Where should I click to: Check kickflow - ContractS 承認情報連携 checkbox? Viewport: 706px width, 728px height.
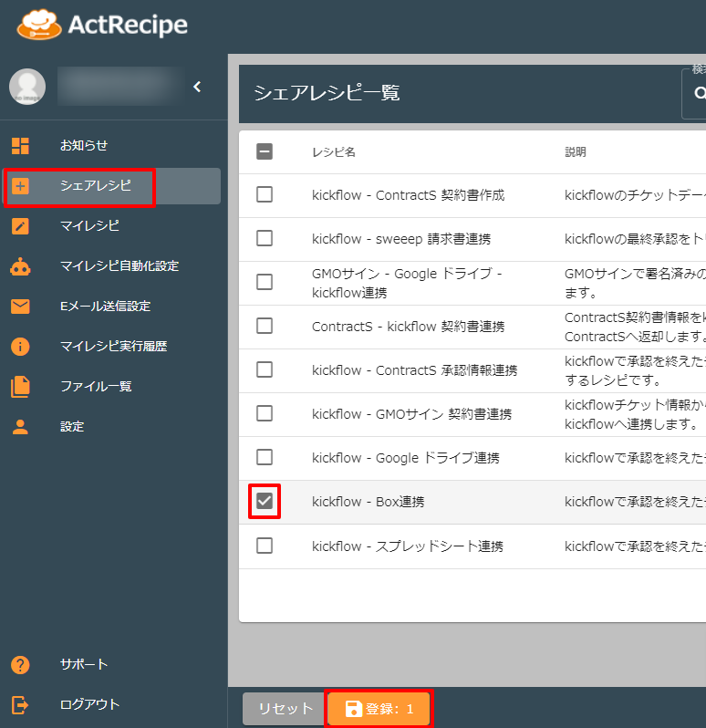click(x=265, y=370)
